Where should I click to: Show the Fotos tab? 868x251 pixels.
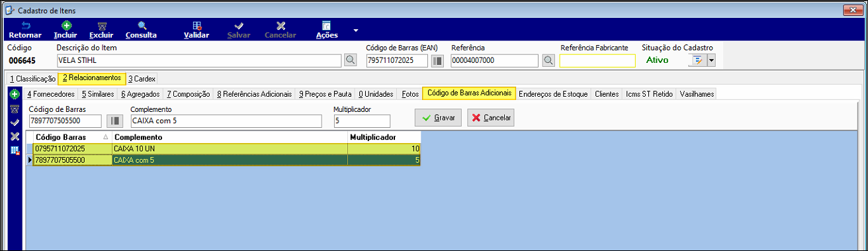410,94
